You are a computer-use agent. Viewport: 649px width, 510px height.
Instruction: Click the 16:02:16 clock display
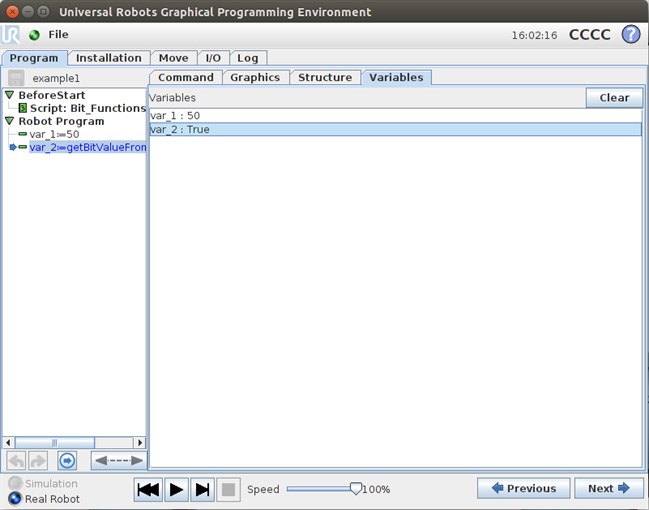(x=534, y=35)
